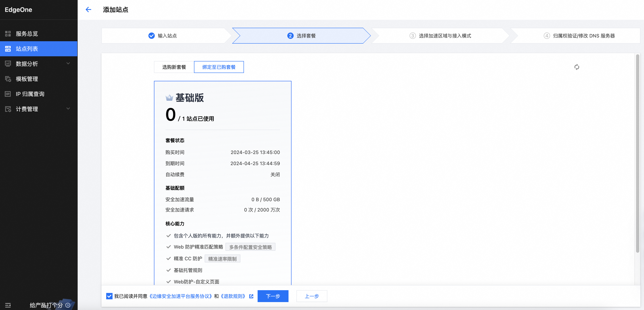Switch to the 选购新套餐 tab
Viewport: 644px width, 310px height.
point(174,67)
